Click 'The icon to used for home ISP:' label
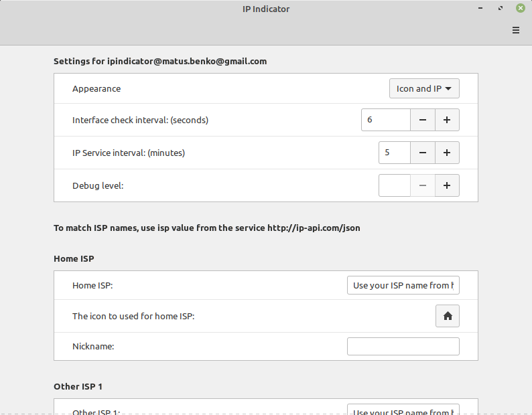 [133, 317]
